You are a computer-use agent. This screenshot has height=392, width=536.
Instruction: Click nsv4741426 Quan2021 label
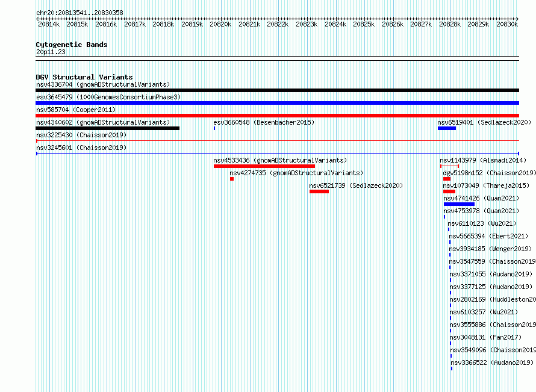pyautogui.click(x=481, y=198)
